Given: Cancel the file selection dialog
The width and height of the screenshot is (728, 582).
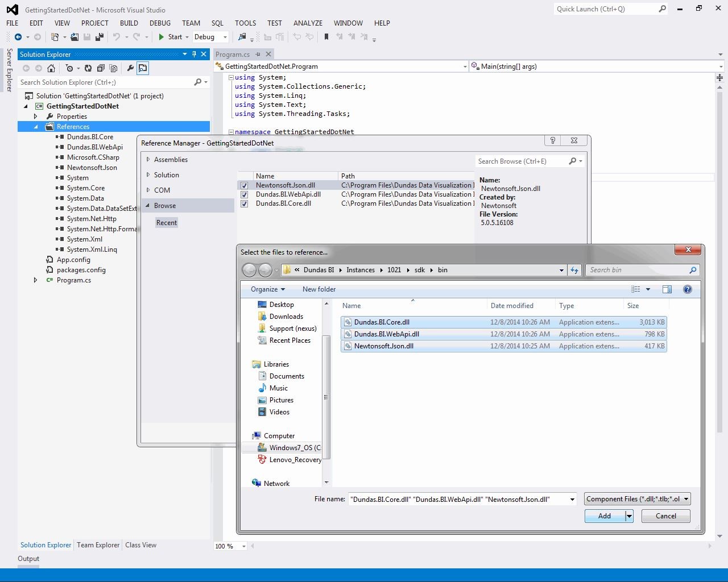Looking at the screenshot, I should coord(665,516).
